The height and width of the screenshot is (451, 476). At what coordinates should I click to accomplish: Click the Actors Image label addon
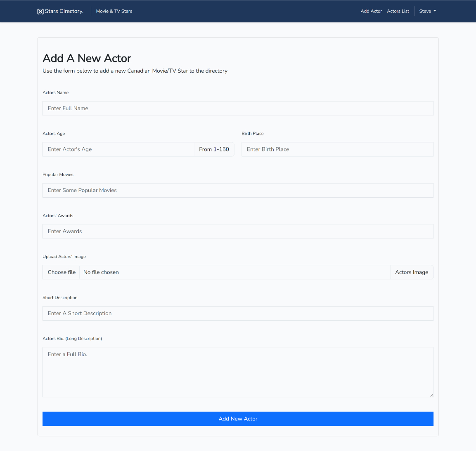412,272
